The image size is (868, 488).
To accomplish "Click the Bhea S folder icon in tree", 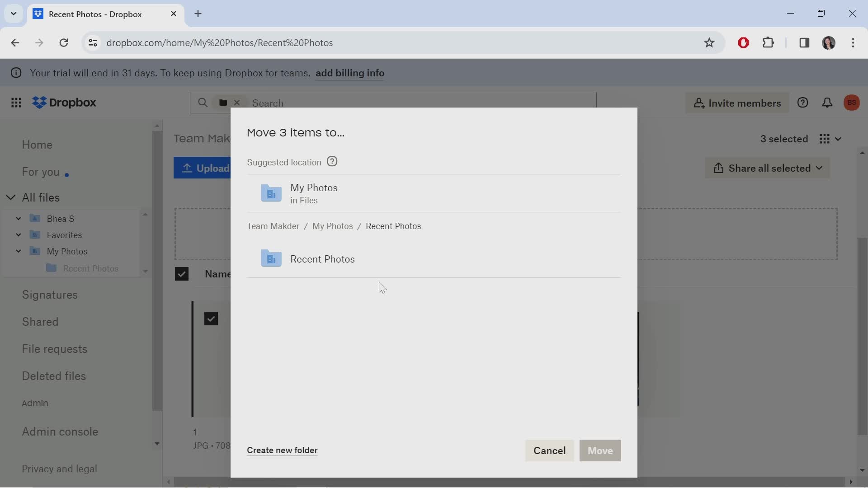I will 35,219.
